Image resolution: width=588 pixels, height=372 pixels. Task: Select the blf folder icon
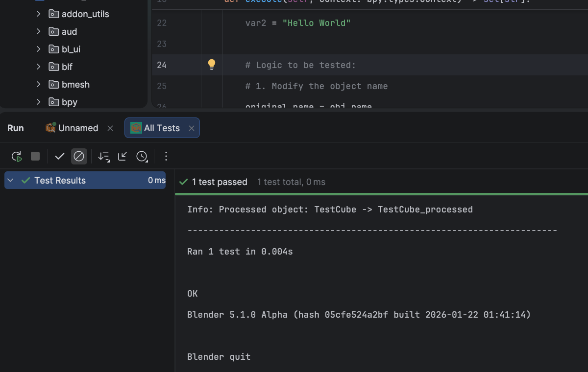[x=53, y=67]
